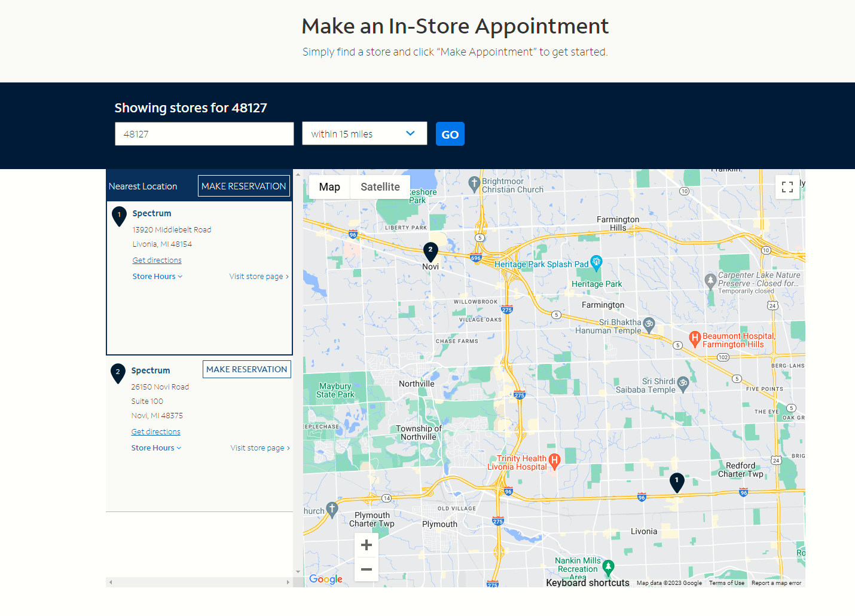855x616 pixels.
Task: Click the Google logo on the map
Action: [x=326, y=578]
